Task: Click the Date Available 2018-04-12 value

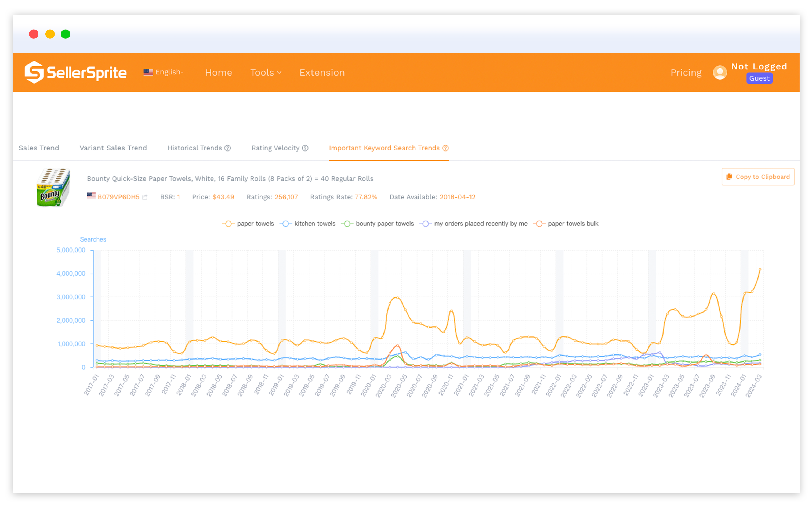Action: (x=457, y=197)
